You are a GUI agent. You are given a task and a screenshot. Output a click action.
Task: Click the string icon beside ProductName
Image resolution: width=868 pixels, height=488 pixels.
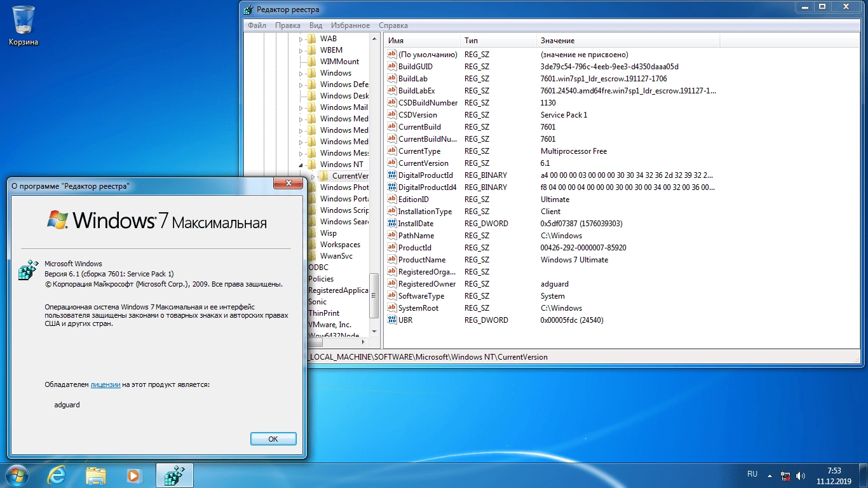[392, 260]
